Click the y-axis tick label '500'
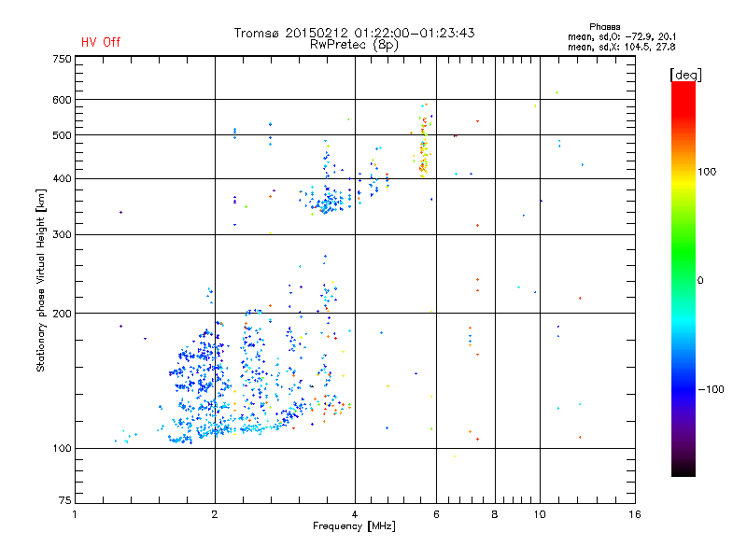 tap(63, 135)
